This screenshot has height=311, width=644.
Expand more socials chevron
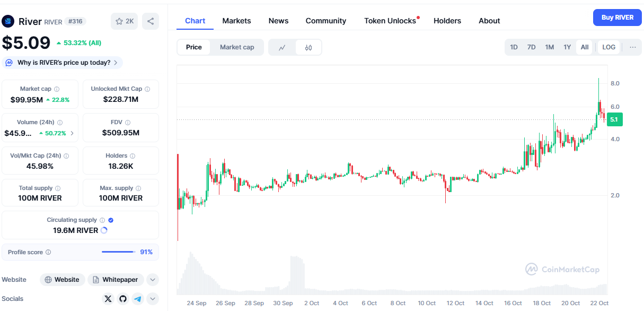pyautogui.click(x=152, y=299)
